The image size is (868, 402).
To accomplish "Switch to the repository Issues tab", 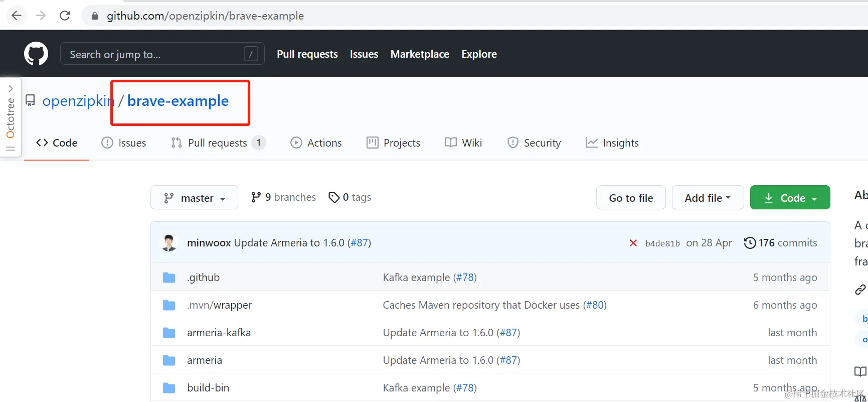I will point(123,143).
